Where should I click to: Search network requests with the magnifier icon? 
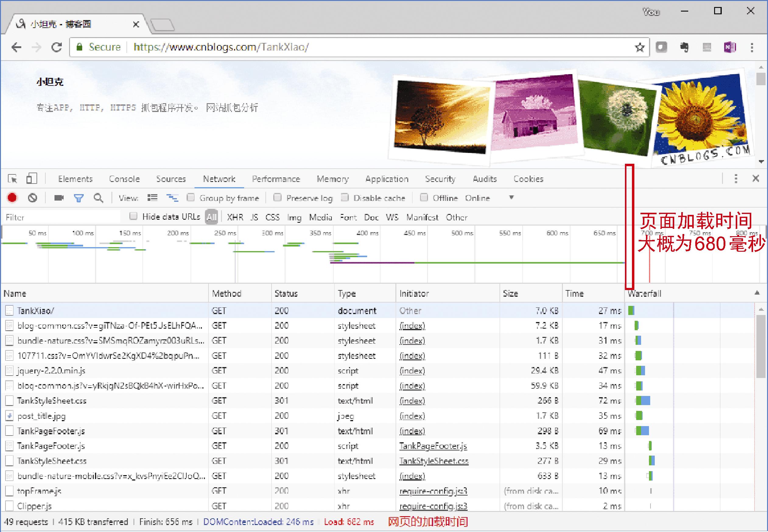[99, 198]
